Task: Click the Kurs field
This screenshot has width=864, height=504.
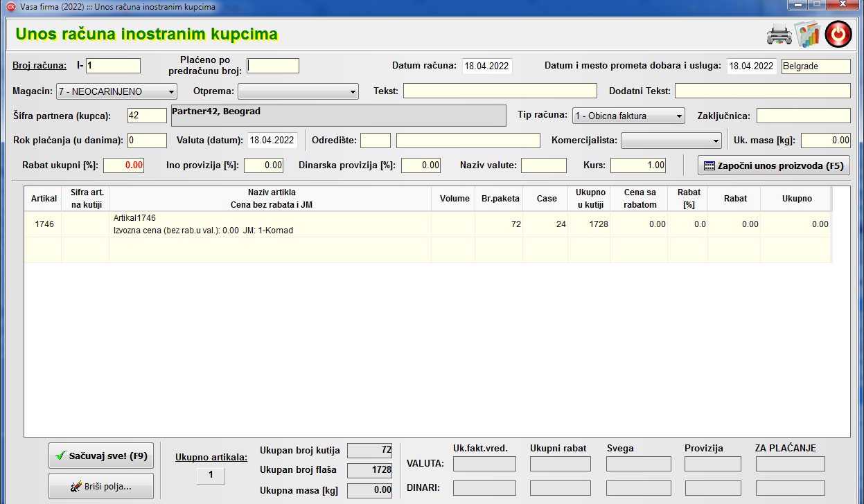Action: click(638, 165)
